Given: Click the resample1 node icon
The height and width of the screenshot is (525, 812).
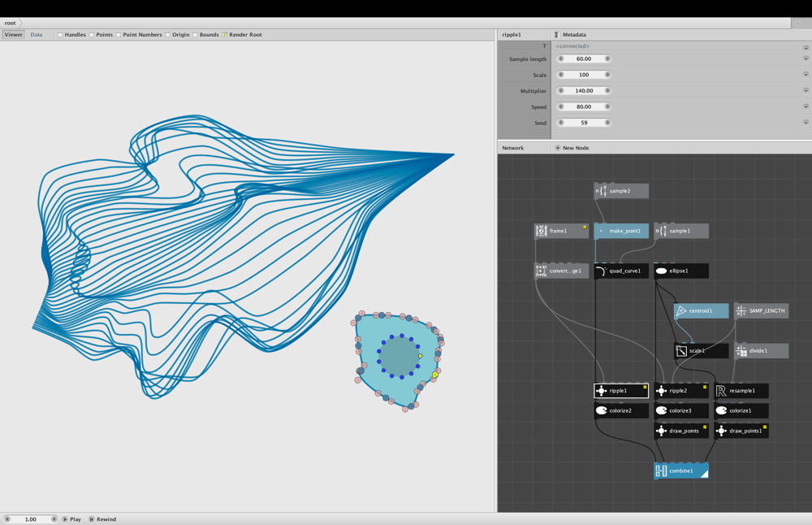Looking at the screenshot, I should pyautogui.click(x=721, y=391).
